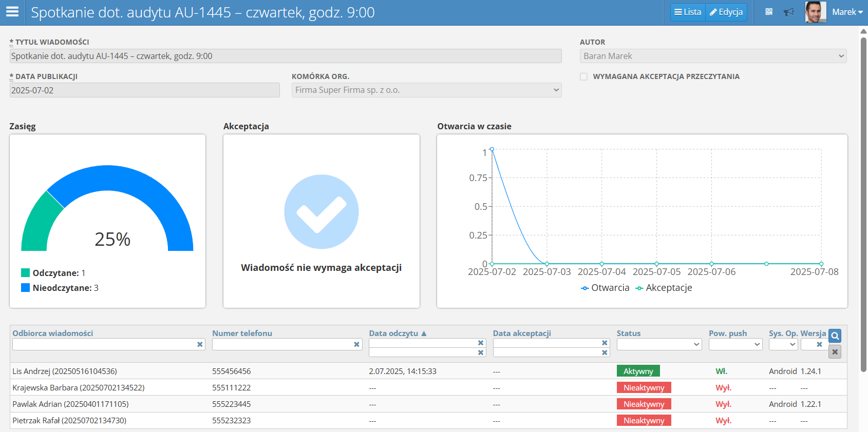Click the green Odczytane legend swatch

pos(25,272)
